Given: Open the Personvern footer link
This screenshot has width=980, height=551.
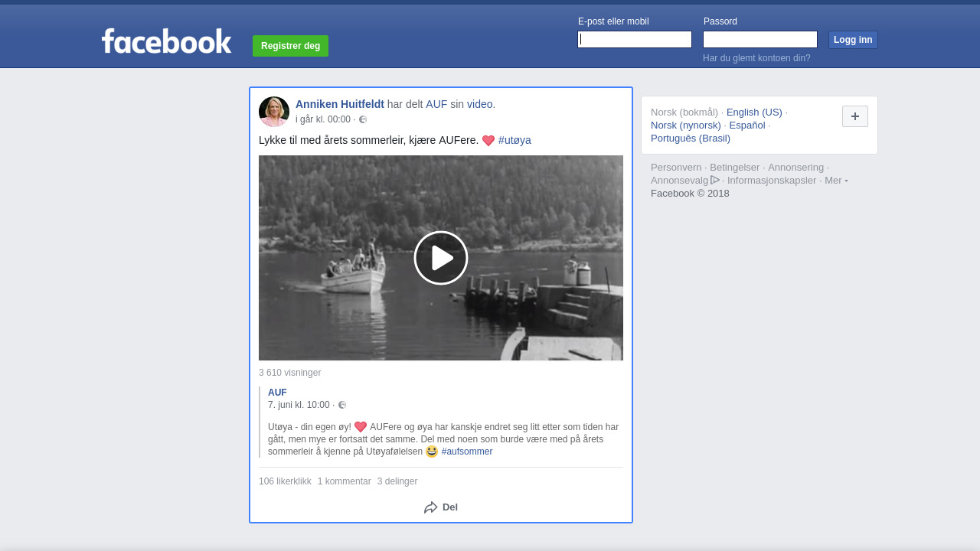Looking at the screenshot, I should (676, 168).
